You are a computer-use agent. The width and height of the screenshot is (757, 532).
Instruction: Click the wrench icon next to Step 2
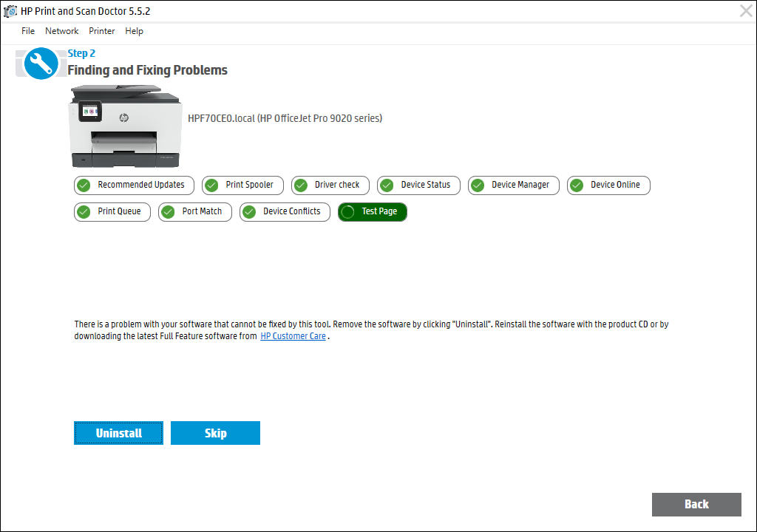41,64
